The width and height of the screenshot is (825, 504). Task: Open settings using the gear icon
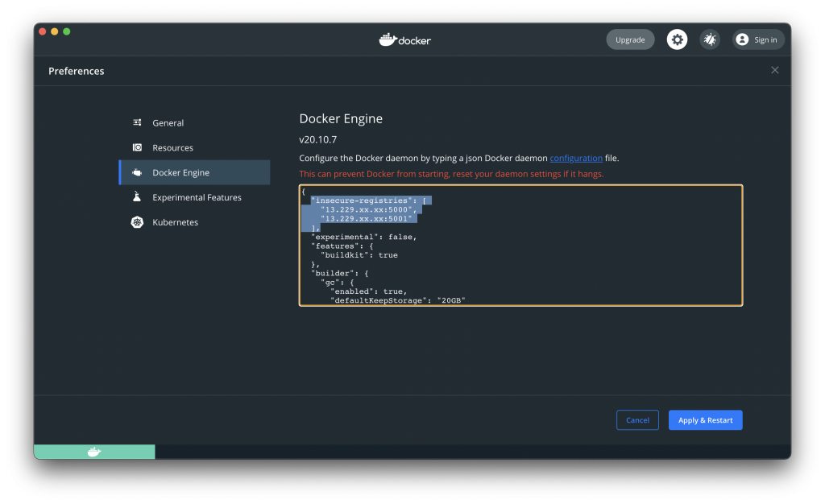[x=677, y=39]
